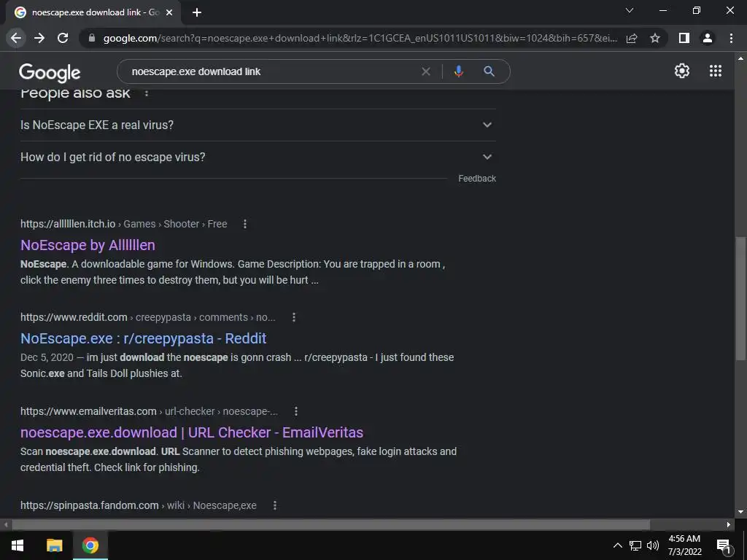Close the noescape.exe search tab
Image resolution: width=747 pixels, height=560 pixels.
pyautogui.click(x=169, y=12)
